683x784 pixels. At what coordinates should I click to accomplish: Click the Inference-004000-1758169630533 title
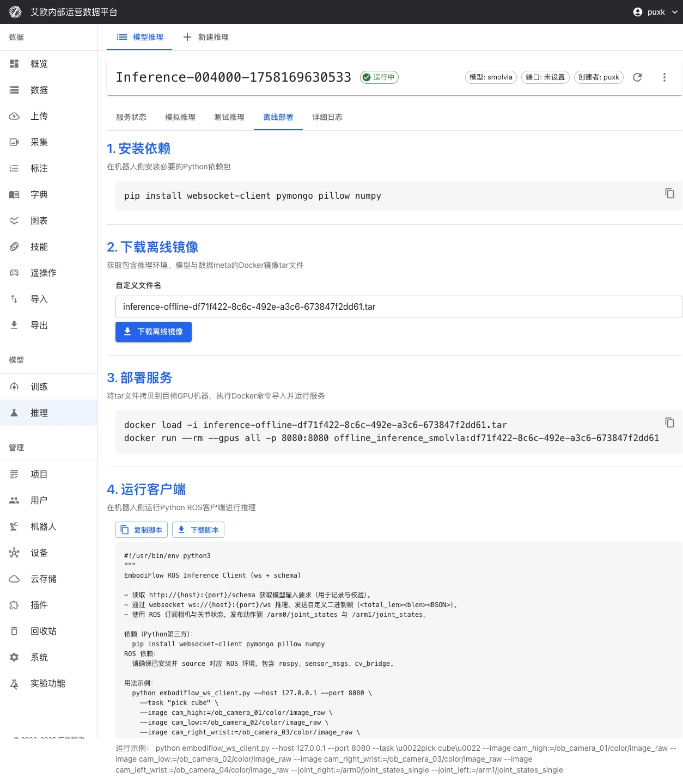coord(234,77)
